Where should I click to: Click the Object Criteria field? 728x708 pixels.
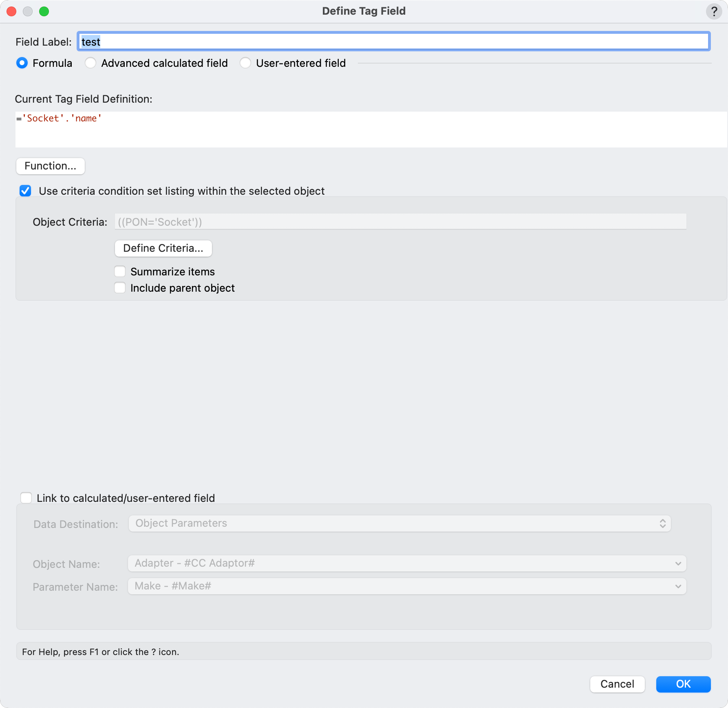coord(400,222)
